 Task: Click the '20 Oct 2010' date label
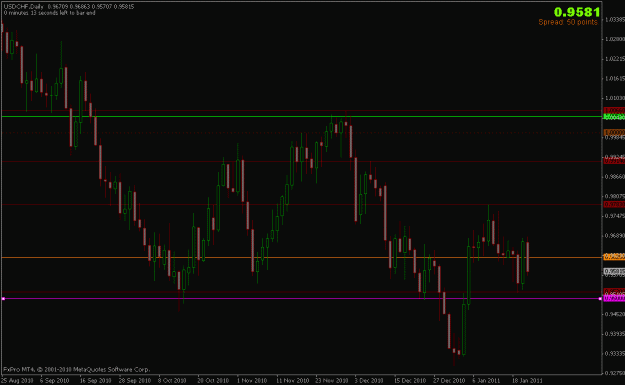point(213,381)
